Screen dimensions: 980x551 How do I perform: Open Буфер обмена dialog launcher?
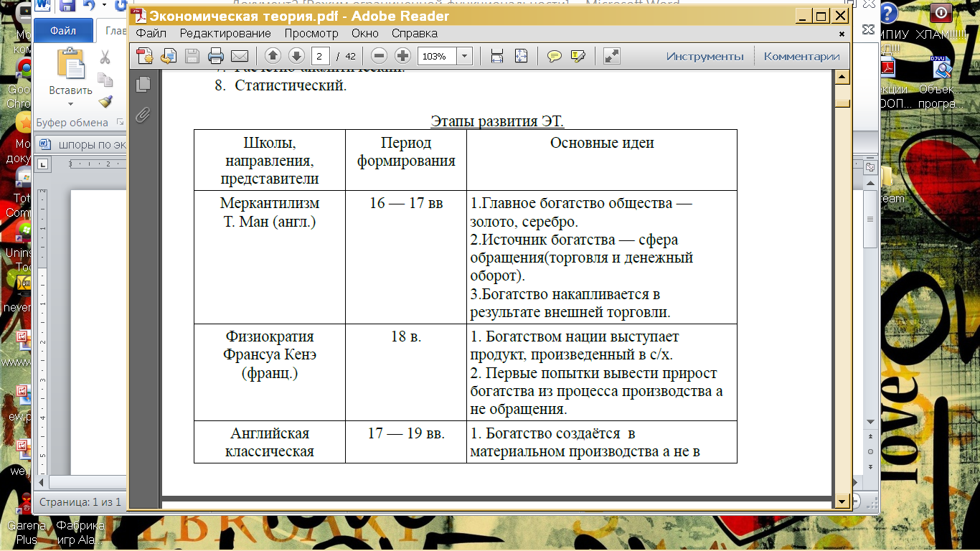(x=120, y=122)
